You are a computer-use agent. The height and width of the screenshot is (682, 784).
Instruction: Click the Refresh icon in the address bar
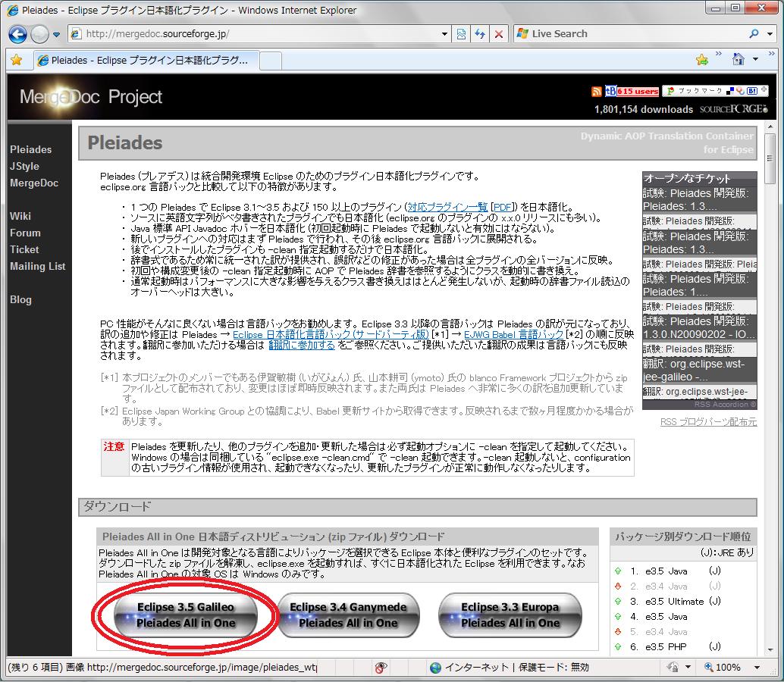[x=480, y=33]
